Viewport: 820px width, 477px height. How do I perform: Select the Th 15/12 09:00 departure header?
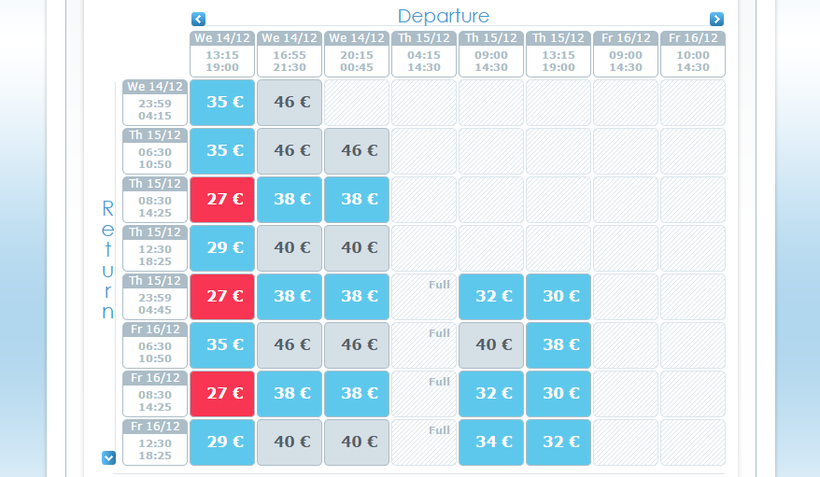491,54
